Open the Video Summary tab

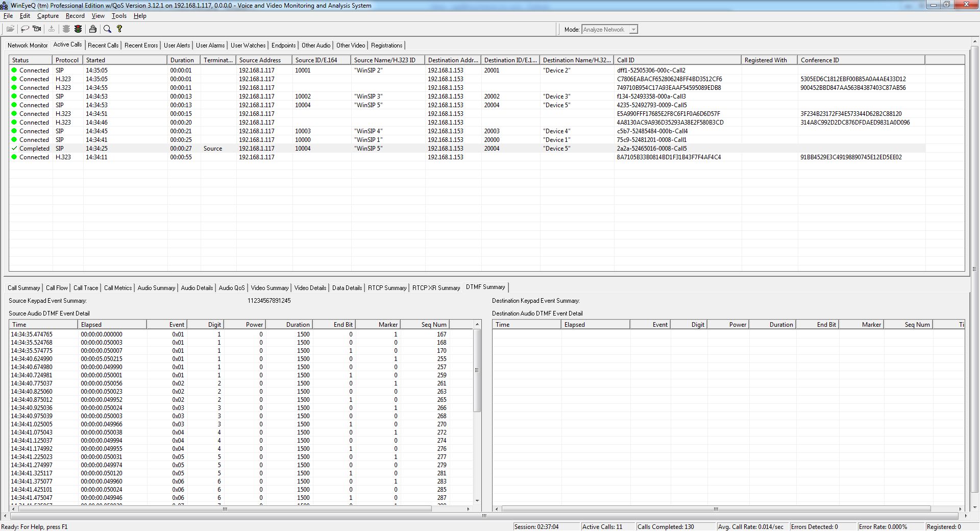269,288
